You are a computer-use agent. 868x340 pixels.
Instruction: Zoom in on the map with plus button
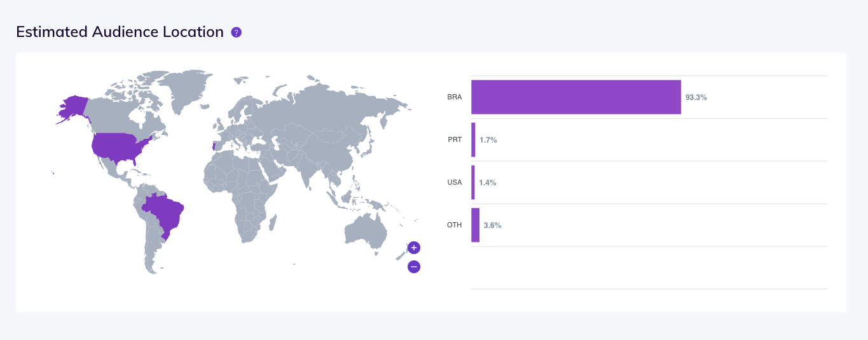pos(414,248)
